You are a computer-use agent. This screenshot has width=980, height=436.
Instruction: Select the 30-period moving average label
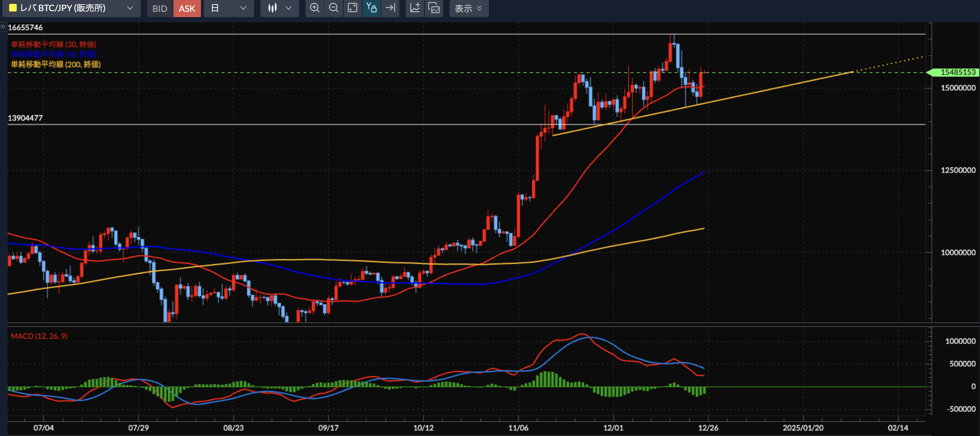pos(53,44)
